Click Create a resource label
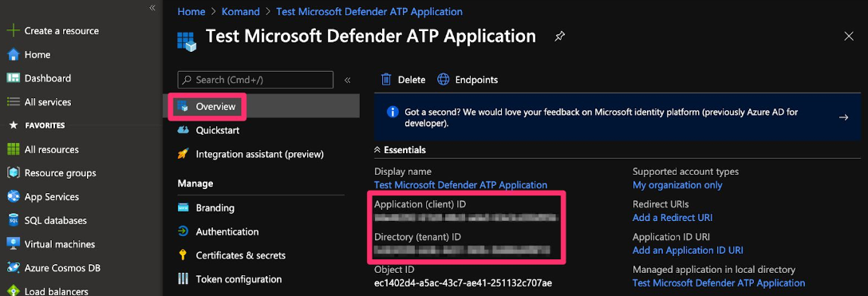This screenshot has height=296, width=868. [x=61, y=31]
